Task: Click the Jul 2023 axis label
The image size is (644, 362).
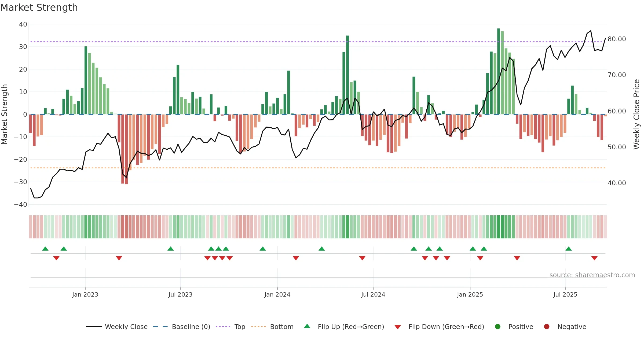Action: click(x=180, y=294)
